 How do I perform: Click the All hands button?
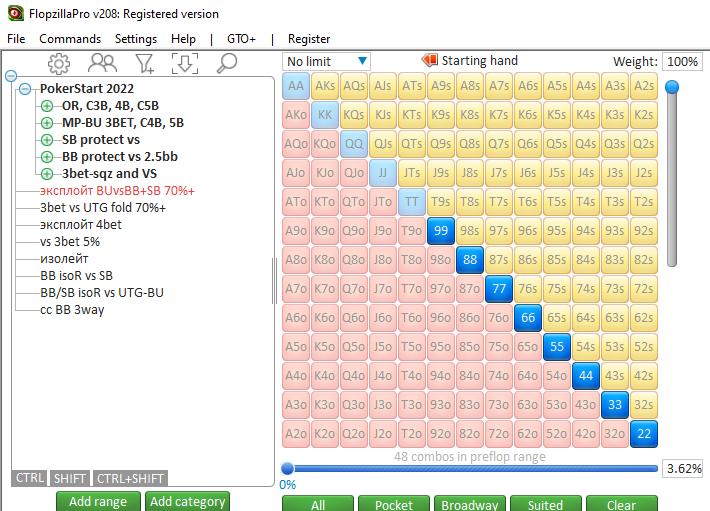[318, 504]
